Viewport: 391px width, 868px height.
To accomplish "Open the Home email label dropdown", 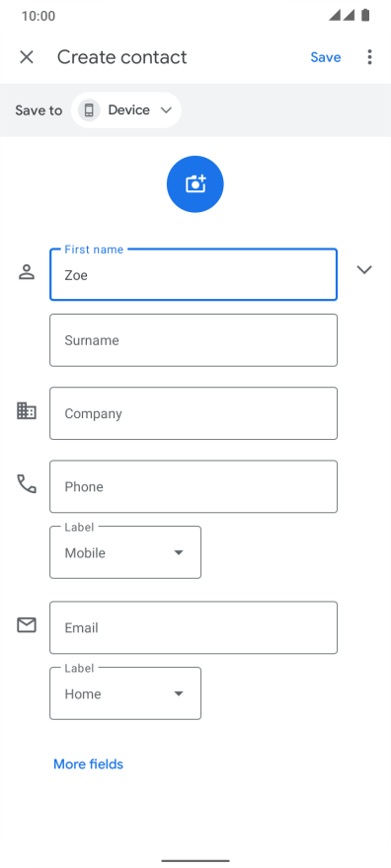I will tap(125, 693).
